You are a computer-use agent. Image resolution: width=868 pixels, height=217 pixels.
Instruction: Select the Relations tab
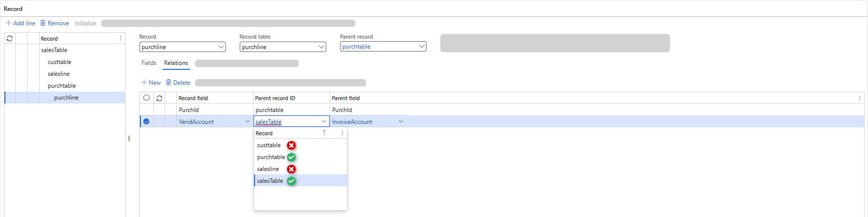click(176, 63)
